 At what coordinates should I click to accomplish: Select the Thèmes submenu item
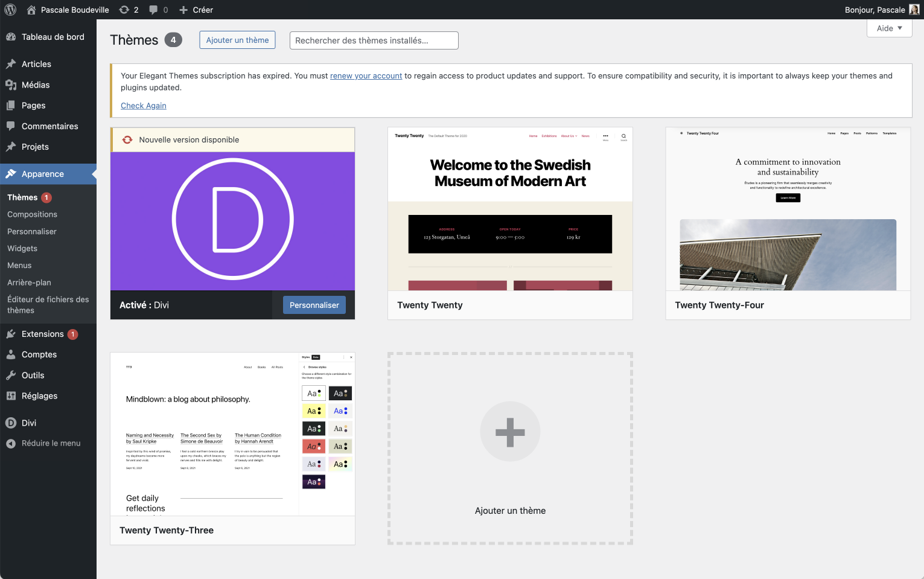coord(22,197)
